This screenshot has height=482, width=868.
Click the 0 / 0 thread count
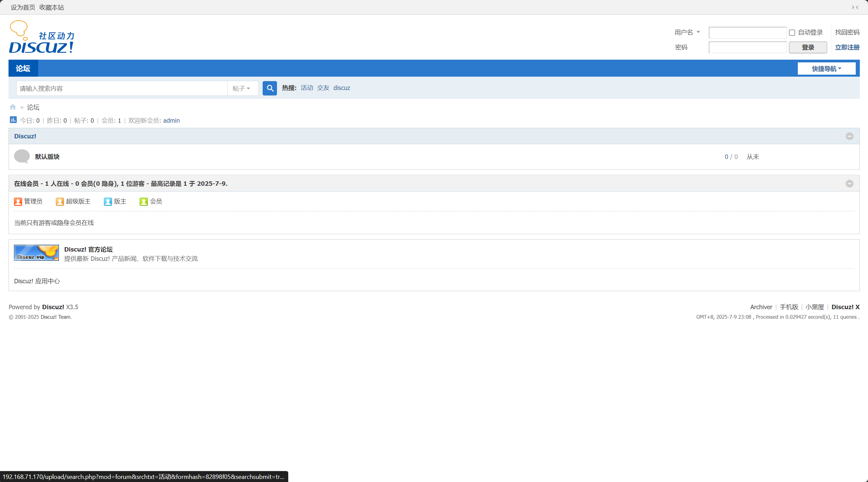[731, 157]
